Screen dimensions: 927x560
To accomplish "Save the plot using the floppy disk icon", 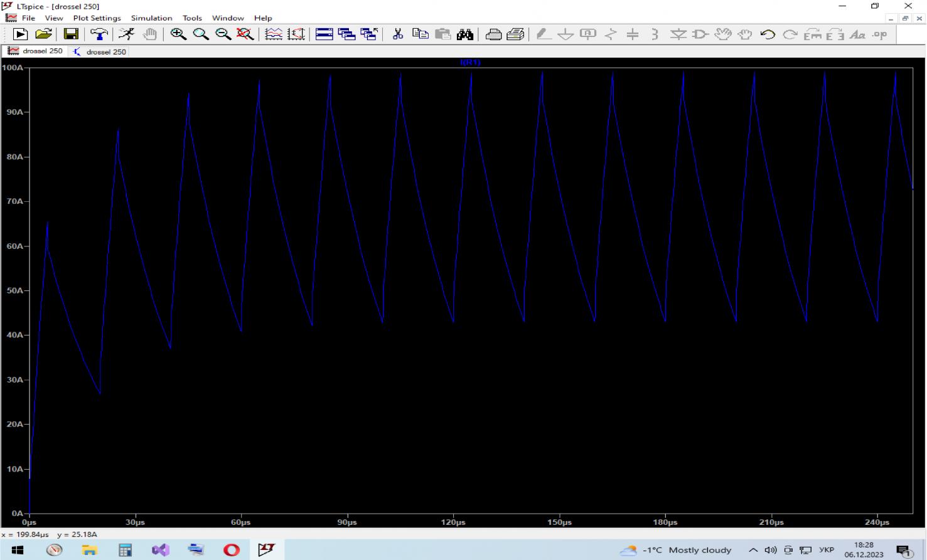I will (72, 34).
